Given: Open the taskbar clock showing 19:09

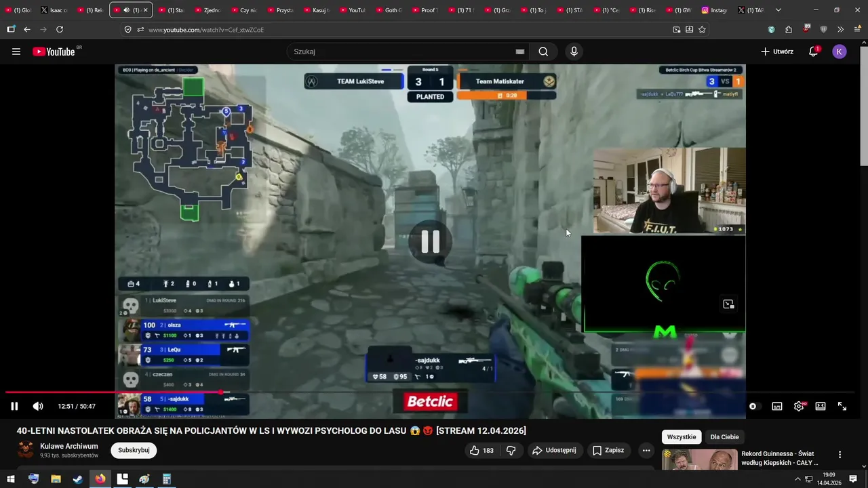Looking at the screenshot, I should point(829,479).
